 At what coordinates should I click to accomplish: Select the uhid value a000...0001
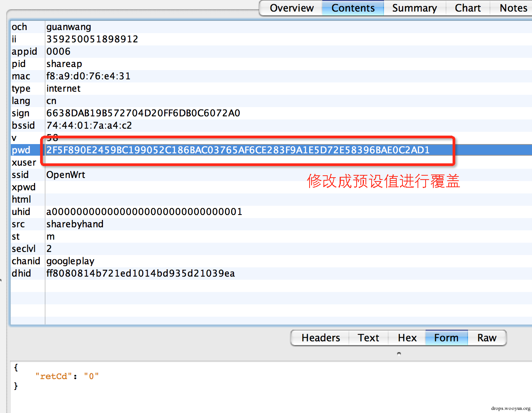(x=144, y=212)
